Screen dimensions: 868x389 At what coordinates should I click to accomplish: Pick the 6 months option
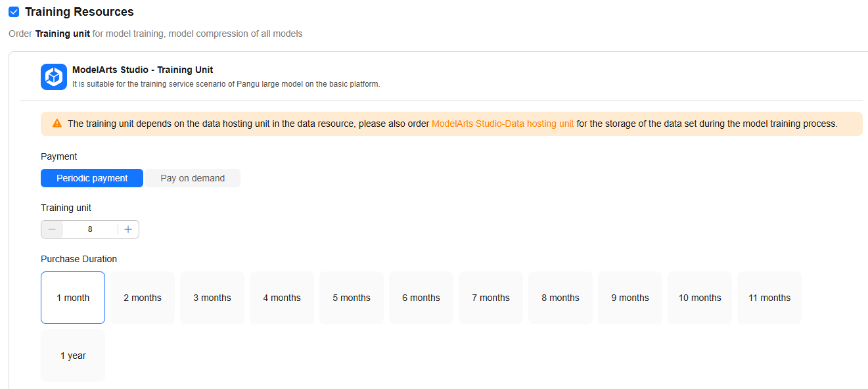pyautogui.click(x=421, y=298)
